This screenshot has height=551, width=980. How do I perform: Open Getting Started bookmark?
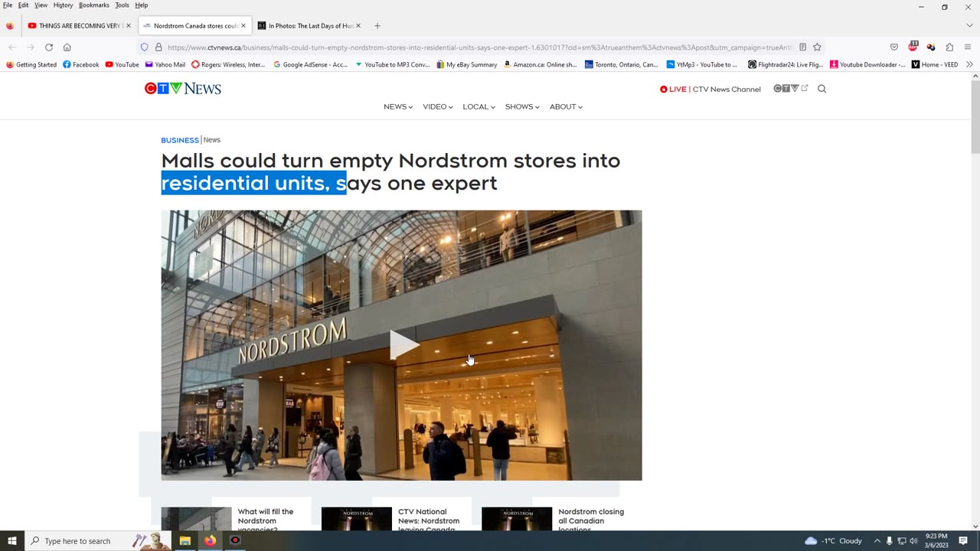coord(31,64)
